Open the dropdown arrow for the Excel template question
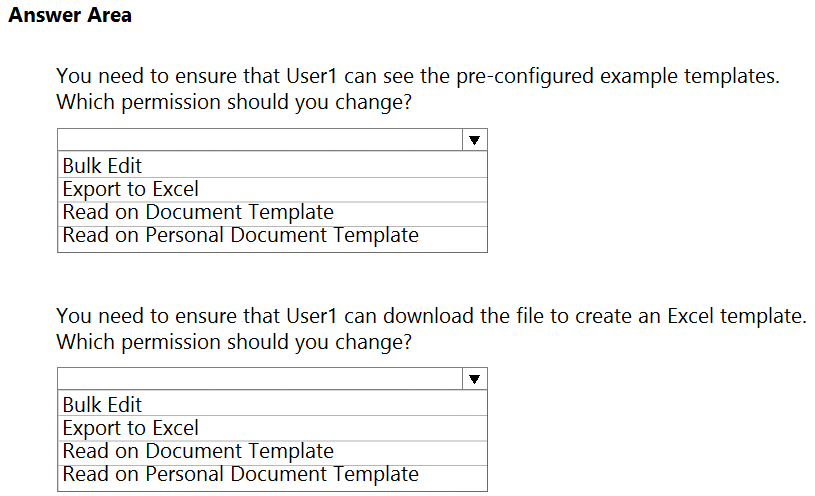Viewport: 815px width, 496px height. click(474, 379)
